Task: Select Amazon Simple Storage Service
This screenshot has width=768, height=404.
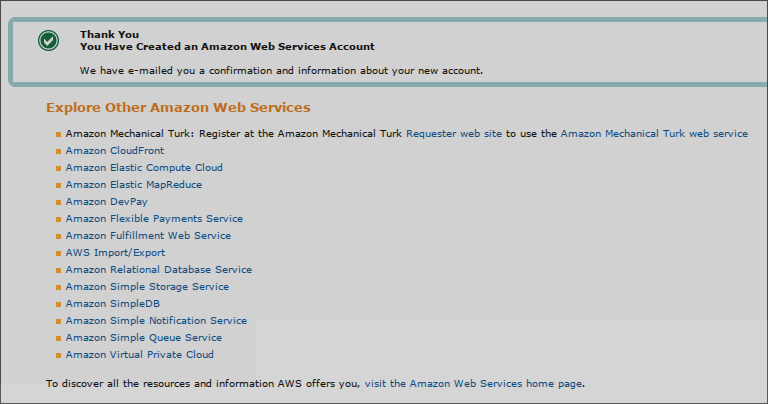Action: point(147,287)
